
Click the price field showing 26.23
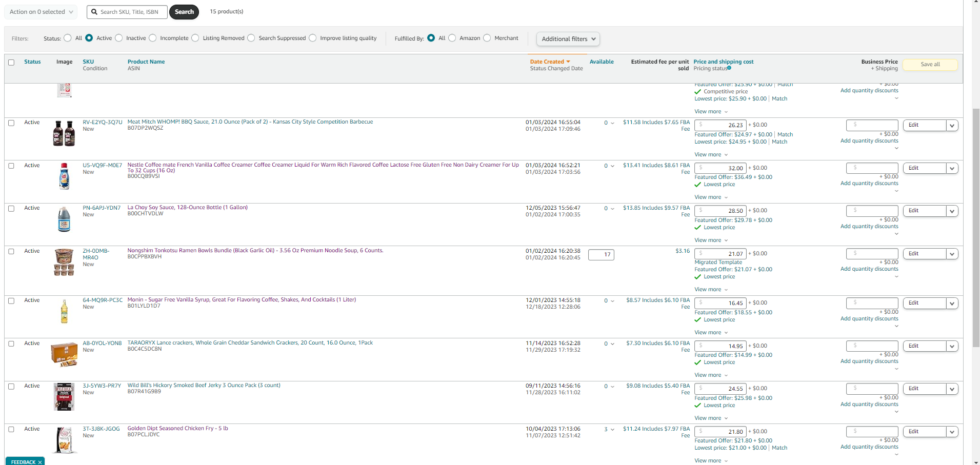point(720,125)
